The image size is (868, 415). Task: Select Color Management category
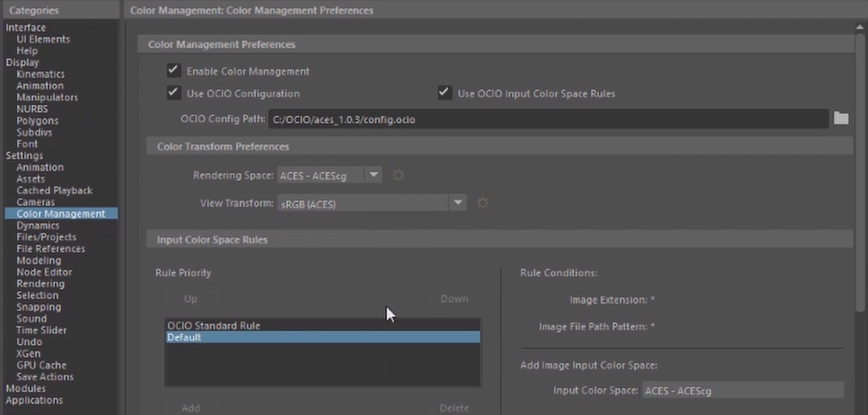point(61,214)
